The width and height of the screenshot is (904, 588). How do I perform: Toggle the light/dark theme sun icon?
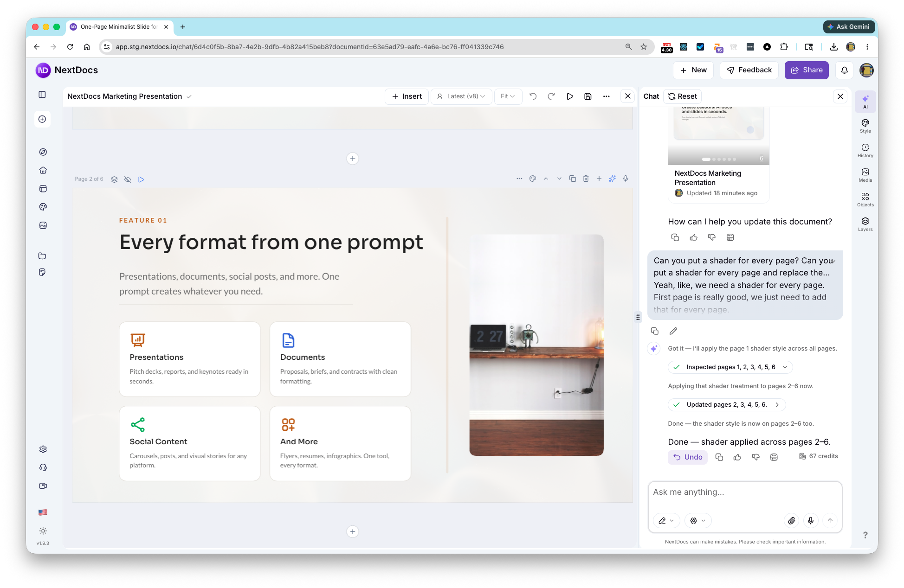(43, 531)
